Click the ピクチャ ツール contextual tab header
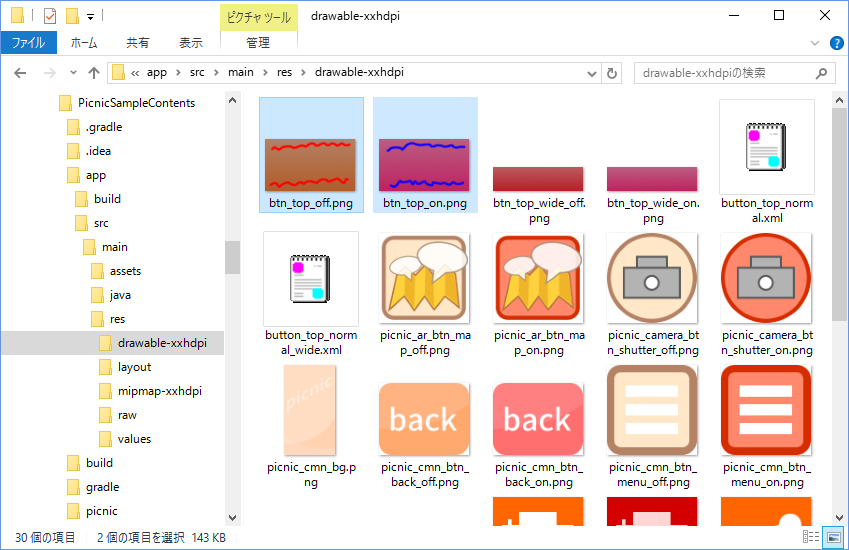This screenshot has width=849, height=550. click(x=259, y=17)
